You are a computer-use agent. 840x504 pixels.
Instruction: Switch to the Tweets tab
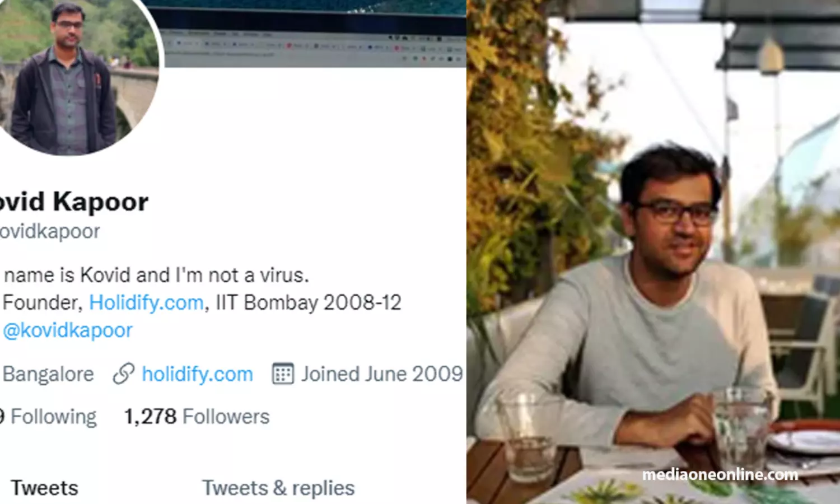[44, 488]
